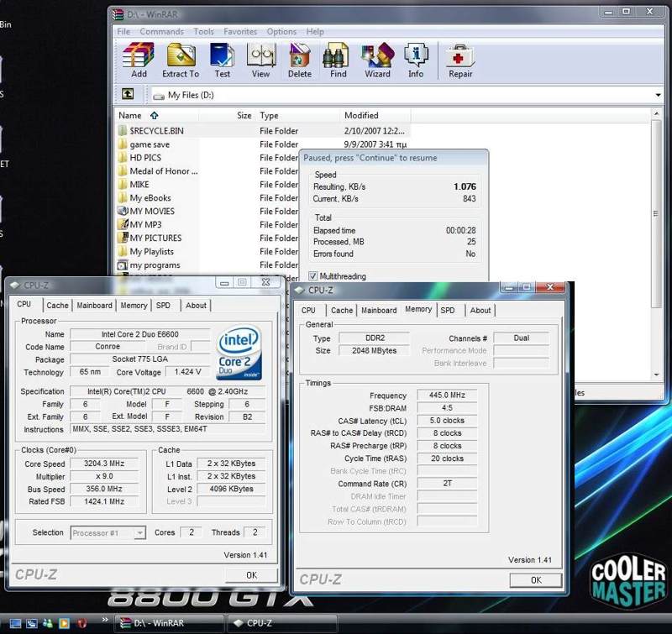672x634 pixels.
Task: Toggle the Multithreading checkbox
Action: pos(313,276)
